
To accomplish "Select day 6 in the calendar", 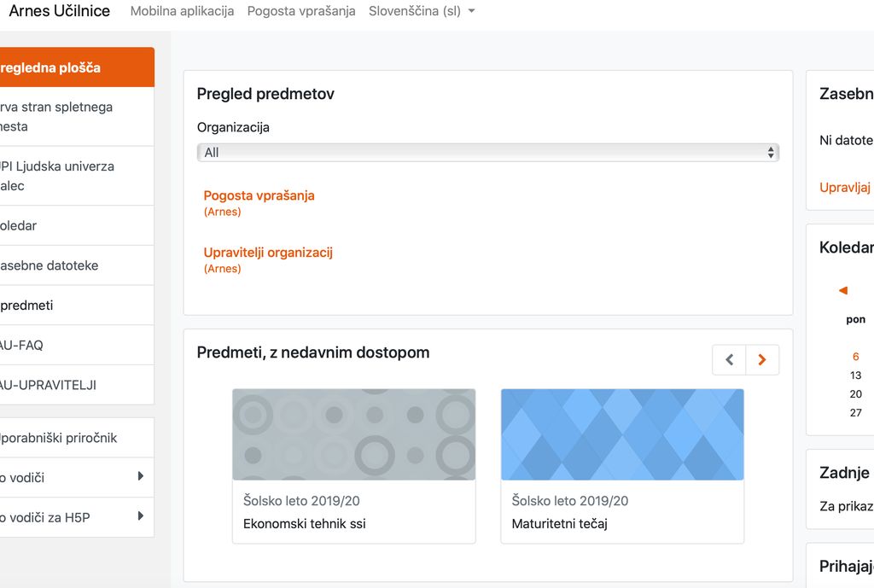I will pos(855,357).
